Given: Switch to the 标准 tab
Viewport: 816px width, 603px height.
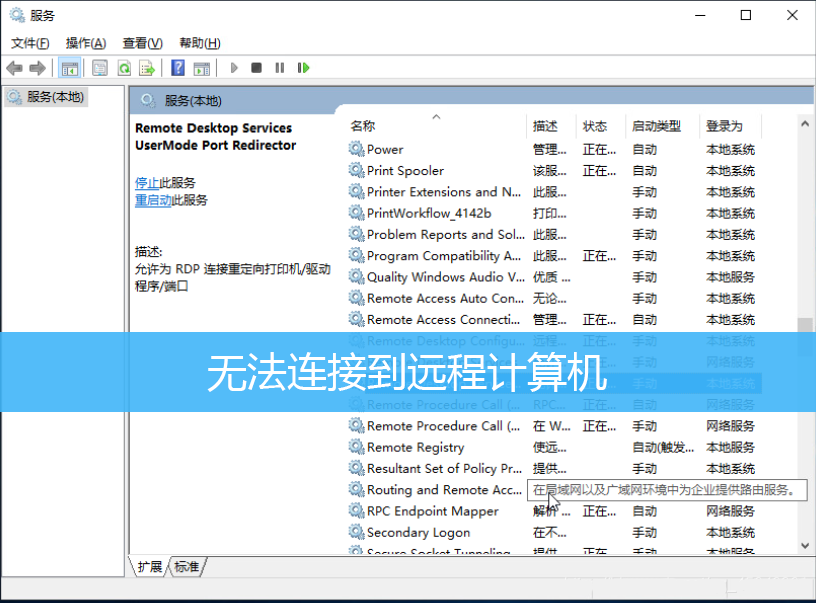Looking at the screenshot, I should tap(187, 567).
